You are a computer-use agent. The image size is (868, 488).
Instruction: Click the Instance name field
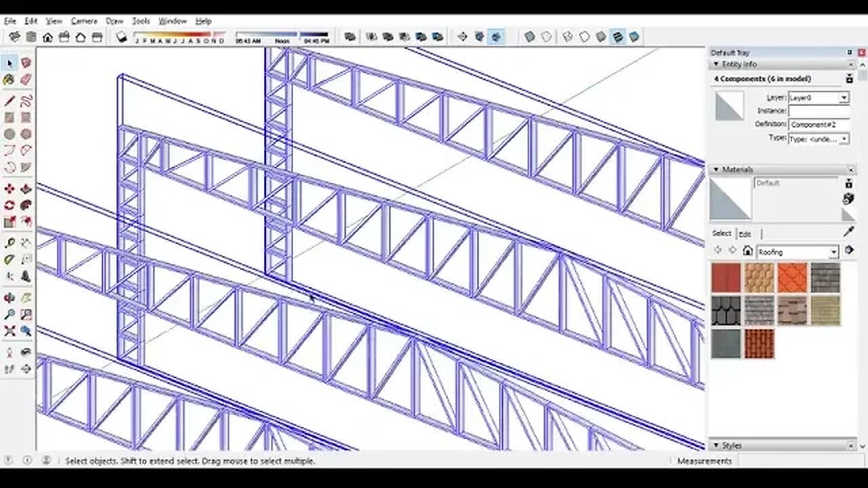click(x=818, y=110)
